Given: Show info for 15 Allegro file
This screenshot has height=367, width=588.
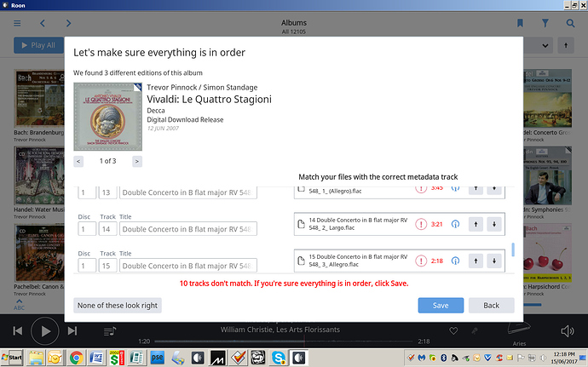Looking at the screenshot, I should tap(455, 261).
